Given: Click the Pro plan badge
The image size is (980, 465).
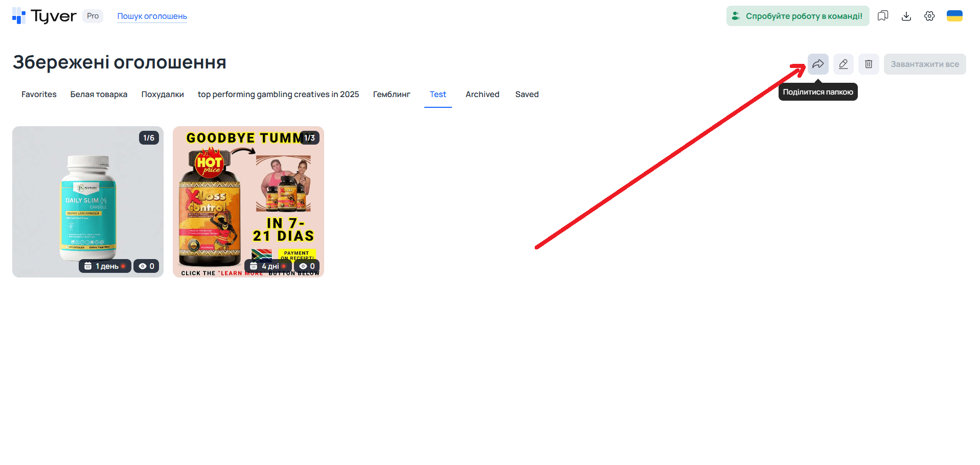Looking at the screenshot, I should tap(93, 16).
